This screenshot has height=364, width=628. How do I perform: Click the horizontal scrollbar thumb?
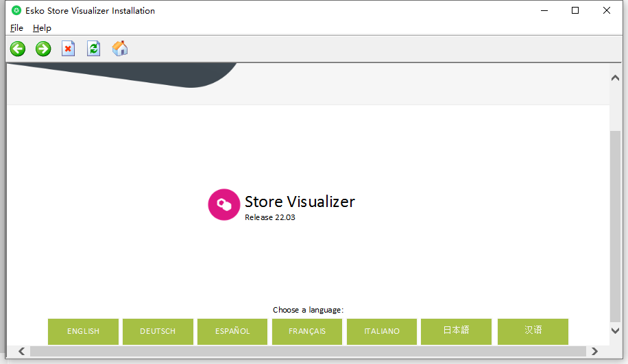[308, 351]
